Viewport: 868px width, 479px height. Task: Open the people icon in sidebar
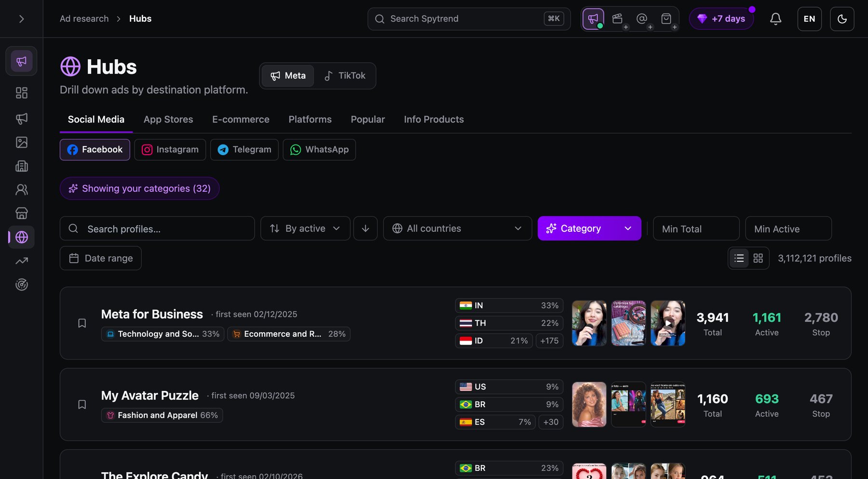point(22,190)
